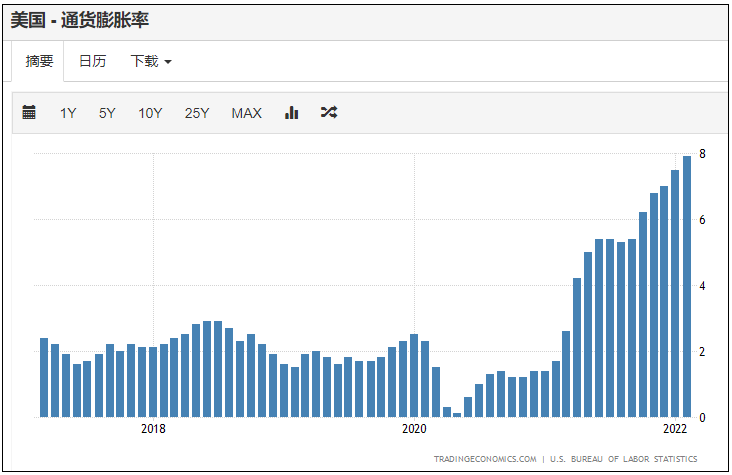Show MAX historical range
Image resolution: width=732 pixels, height=475 pixels.
tap(246, 113)
